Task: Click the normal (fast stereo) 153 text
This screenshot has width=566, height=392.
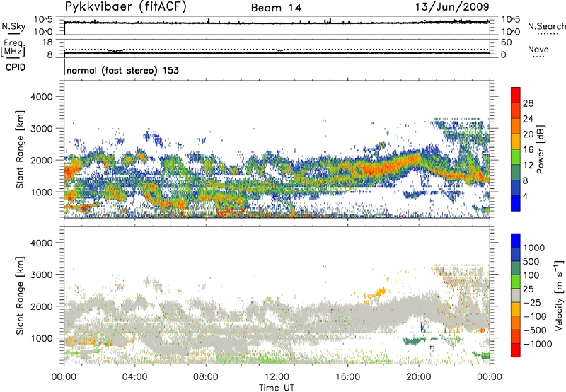Action: [x=122, y=70]
